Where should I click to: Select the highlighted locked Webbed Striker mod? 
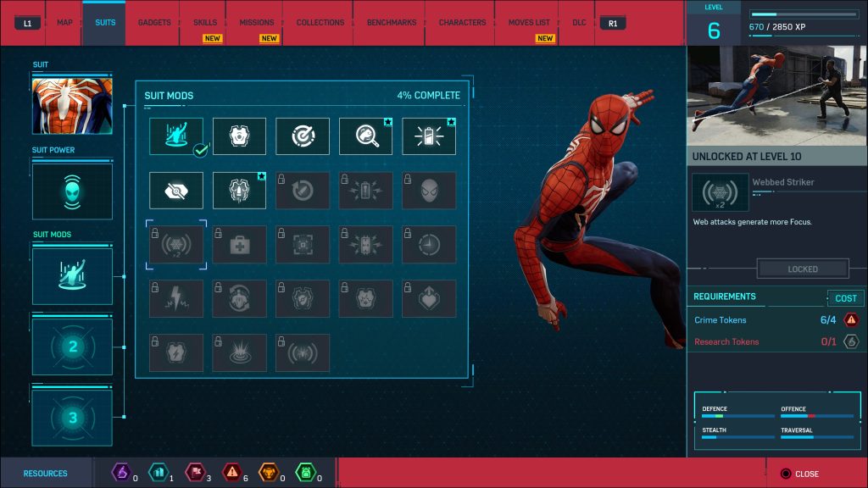click(x=175, y=244)
